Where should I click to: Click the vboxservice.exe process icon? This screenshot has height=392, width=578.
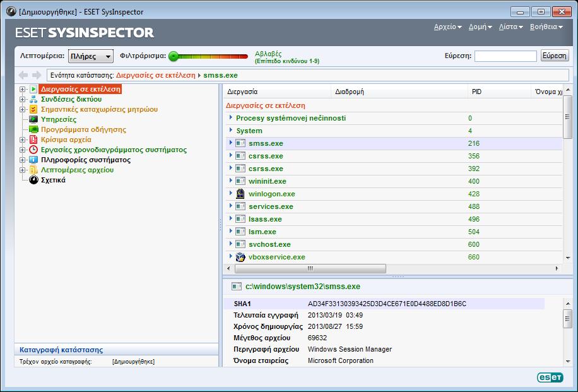240,257
